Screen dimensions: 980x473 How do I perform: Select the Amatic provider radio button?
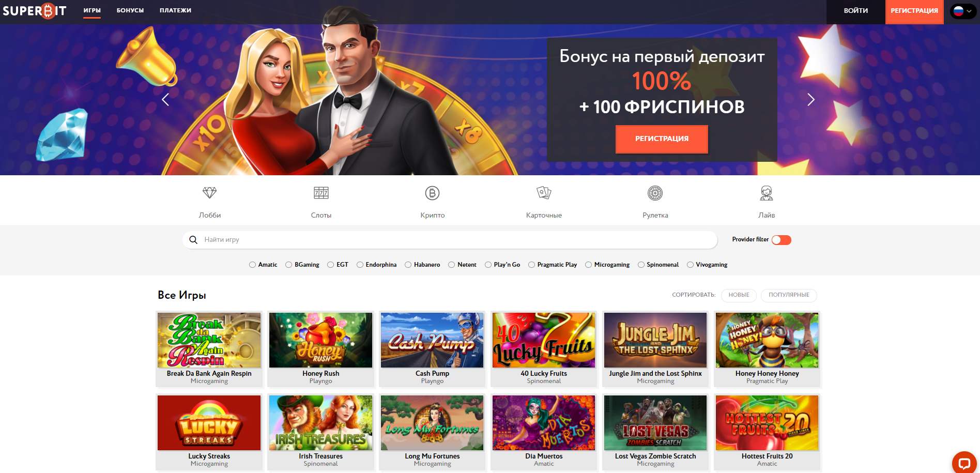point(252,265)
